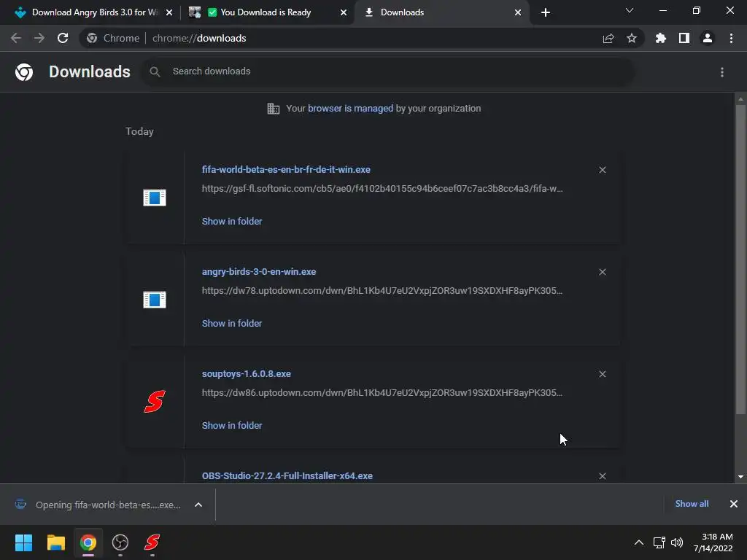Select the Downloads tab
Viewport: 747px width, 560px height.
pyautogui.click(x=402, y=12)
